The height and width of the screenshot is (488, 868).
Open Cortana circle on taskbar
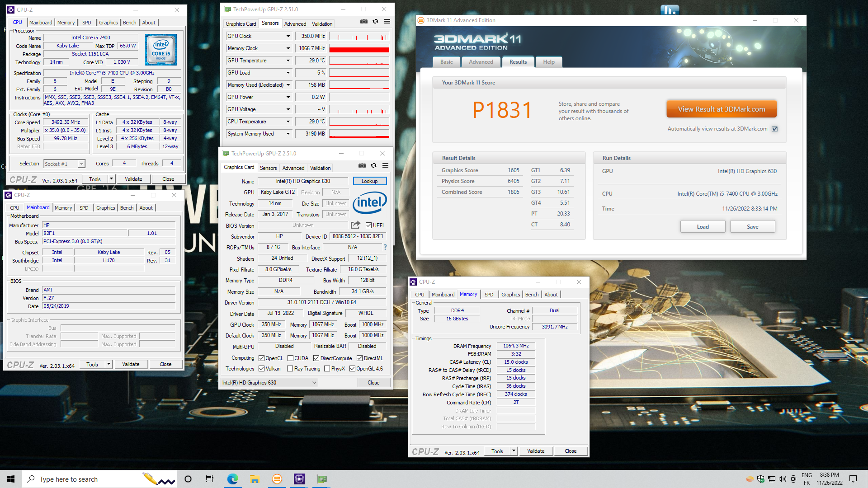tap(188, 479)
